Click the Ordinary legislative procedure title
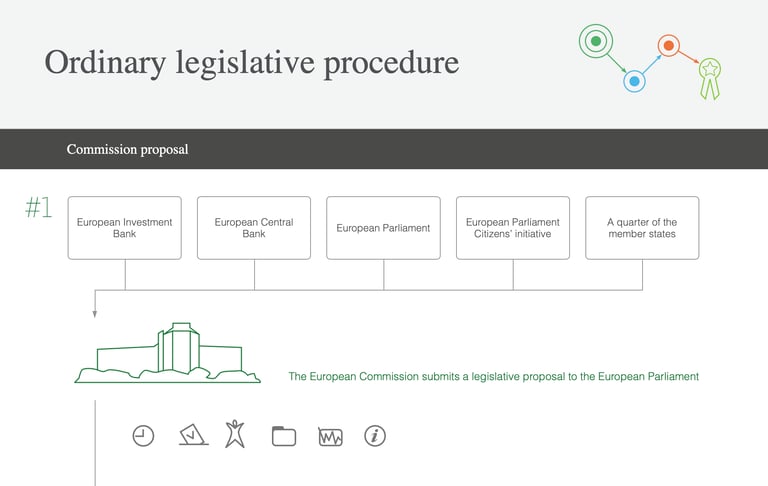 [x=252, y=63]
